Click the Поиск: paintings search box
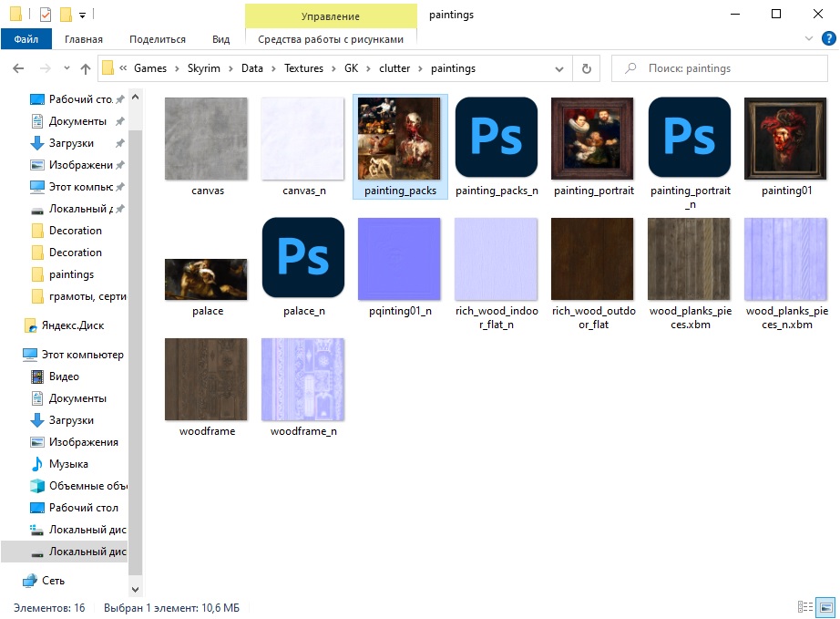The width and height of the screenshot is (840, 619). click(x=720, y=68)
